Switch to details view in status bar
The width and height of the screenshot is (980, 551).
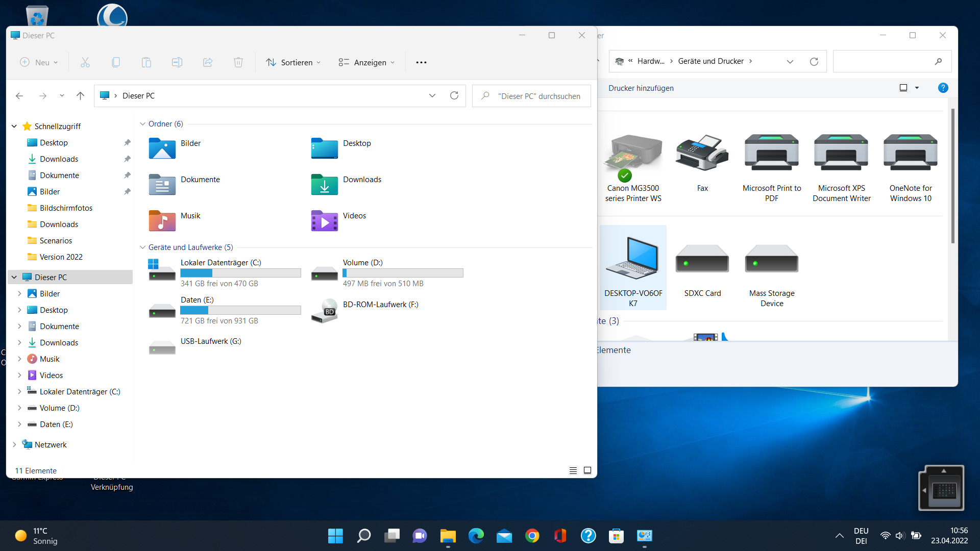573,470
